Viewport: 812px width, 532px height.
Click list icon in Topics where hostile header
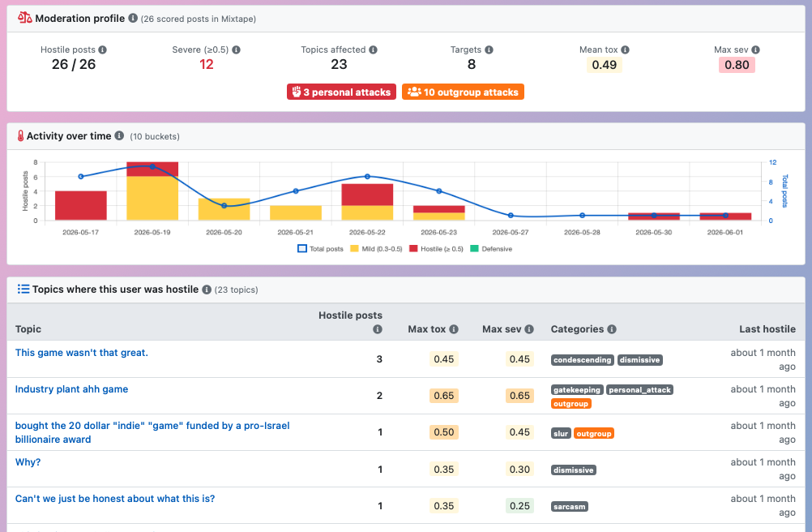pyautogui.click(x=24, y=289)
